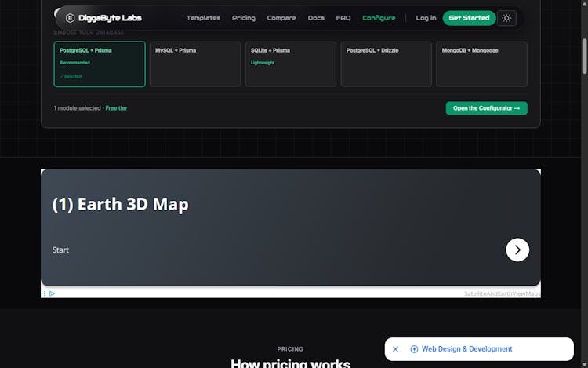Image resolution: width=588 pixels, height=368 pixels.
Task: Open the Docs page from the navbar
Action: (316, 18)
